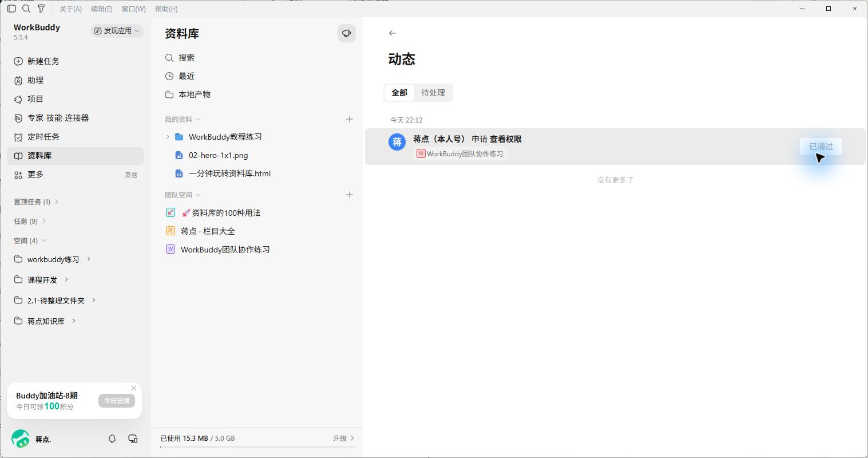Click the 今日已领 button
Image resolution: width=868 pixels, height=458 pixels.
[117, 401]
